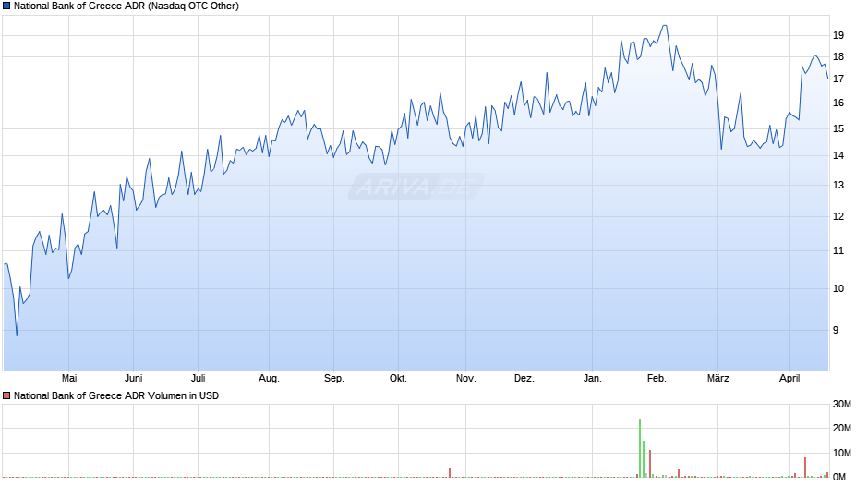The width and height of the screenshot is (868, 486).
Task: Click the price axis value 17
Action: (838, 79)
